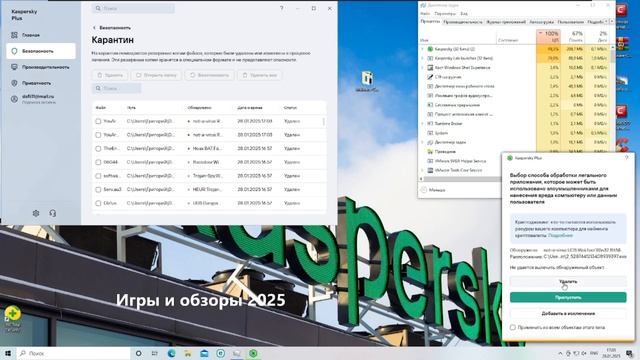The height and width of the screenshot is (360, 640).
Task: Check the quarantine row with Backdoor detection
Action: coord(98,162)
